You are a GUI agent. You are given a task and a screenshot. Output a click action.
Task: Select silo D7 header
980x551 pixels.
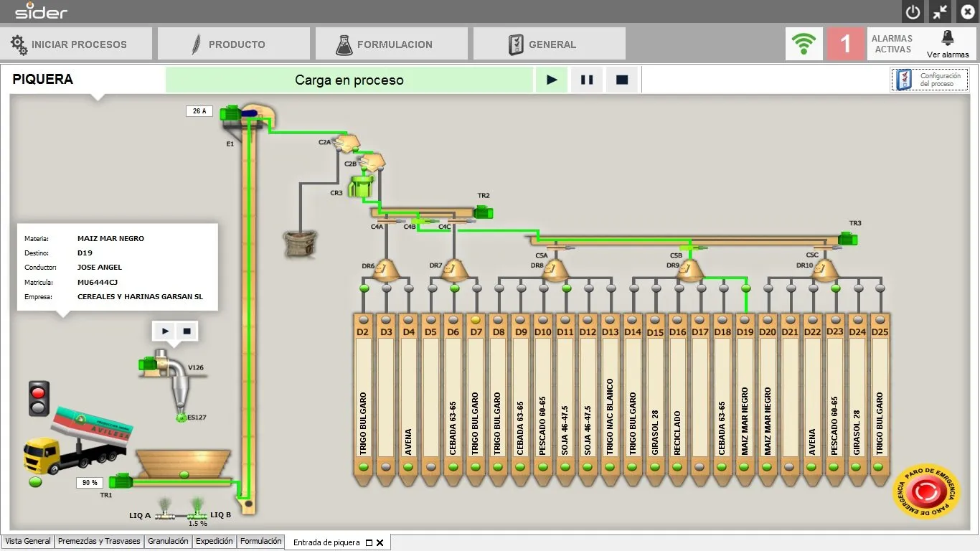475,332
